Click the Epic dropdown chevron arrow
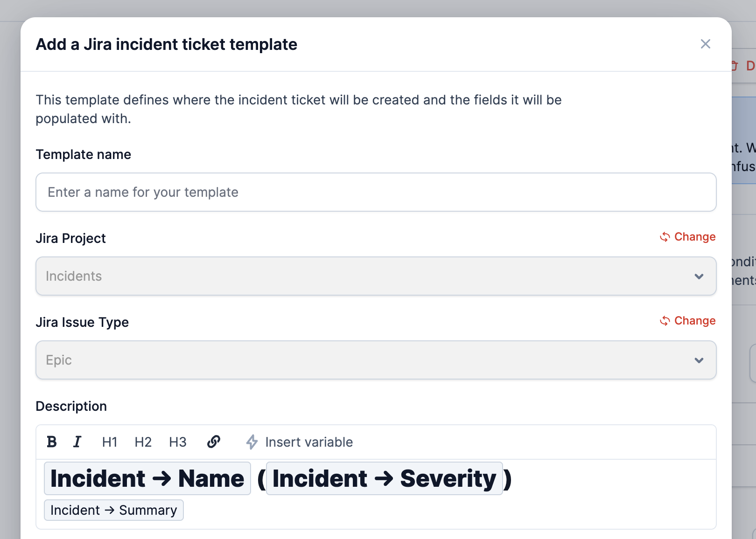This screenshot has width=756, height=539. click(x=699, y=360)
